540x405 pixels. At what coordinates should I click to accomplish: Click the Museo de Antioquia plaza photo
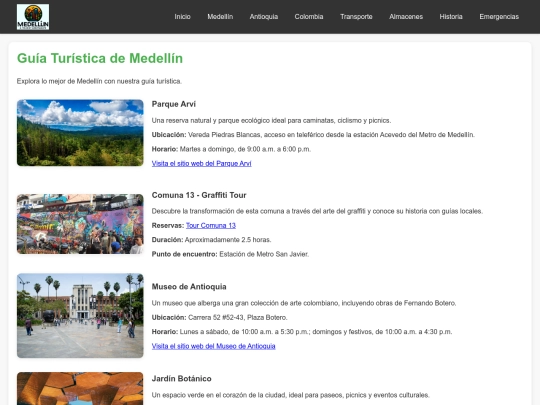[x=80, y=315]
